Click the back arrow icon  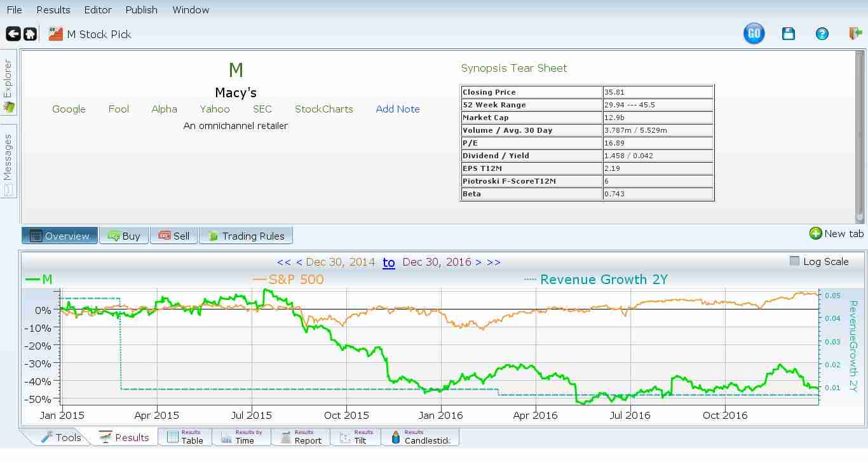[x=13, y=34]
